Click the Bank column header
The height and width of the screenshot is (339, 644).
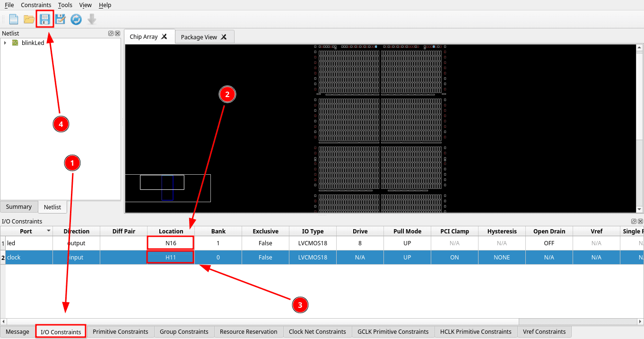point(218,231)
